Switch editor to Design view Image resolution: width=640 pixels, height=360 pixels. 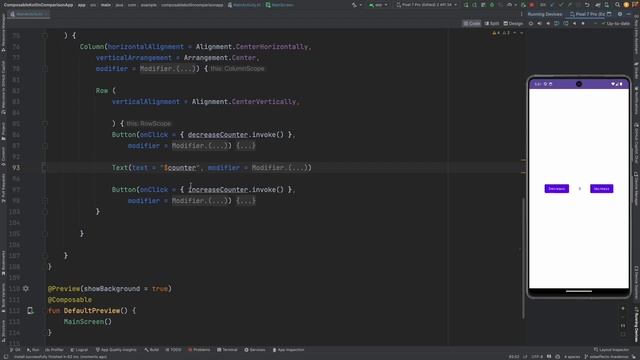[513, 24]
